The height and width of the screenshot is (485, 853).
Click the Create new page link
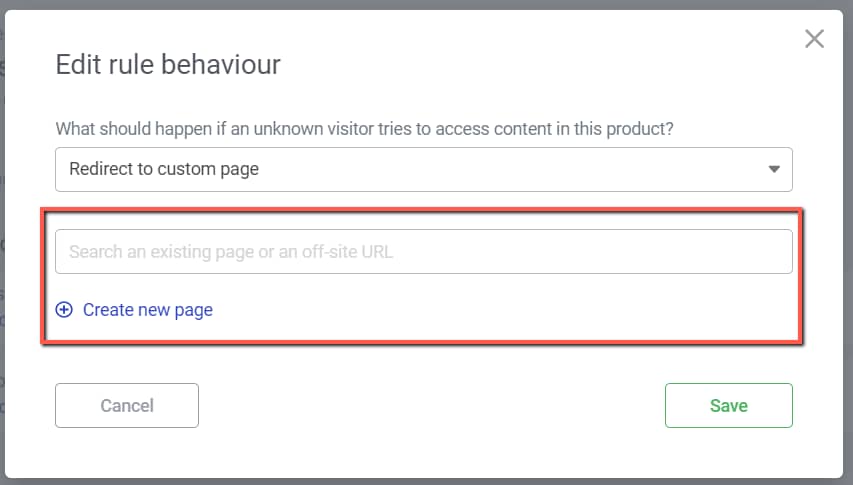147,310
